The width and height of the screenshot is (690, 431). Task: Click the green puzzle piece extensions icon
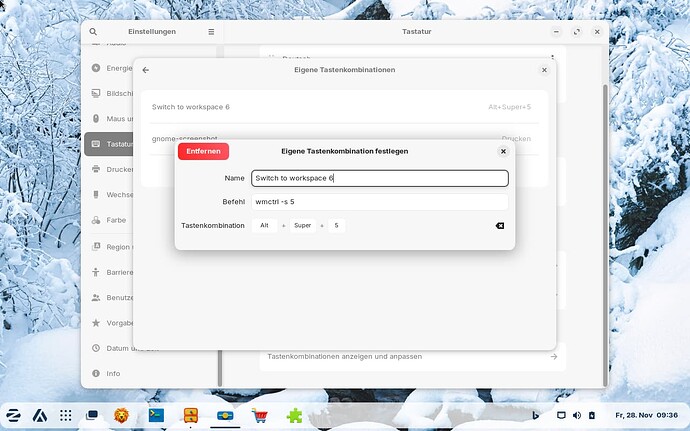pos(294,415)
